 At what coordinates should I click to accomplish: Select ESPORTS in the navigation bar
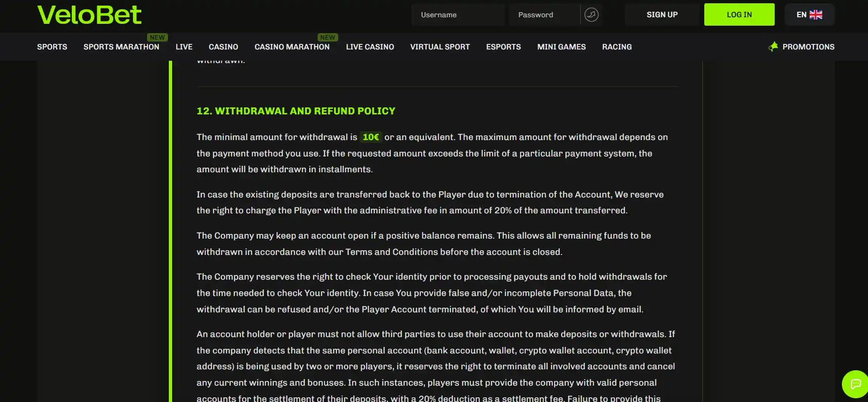click(503, 47)
